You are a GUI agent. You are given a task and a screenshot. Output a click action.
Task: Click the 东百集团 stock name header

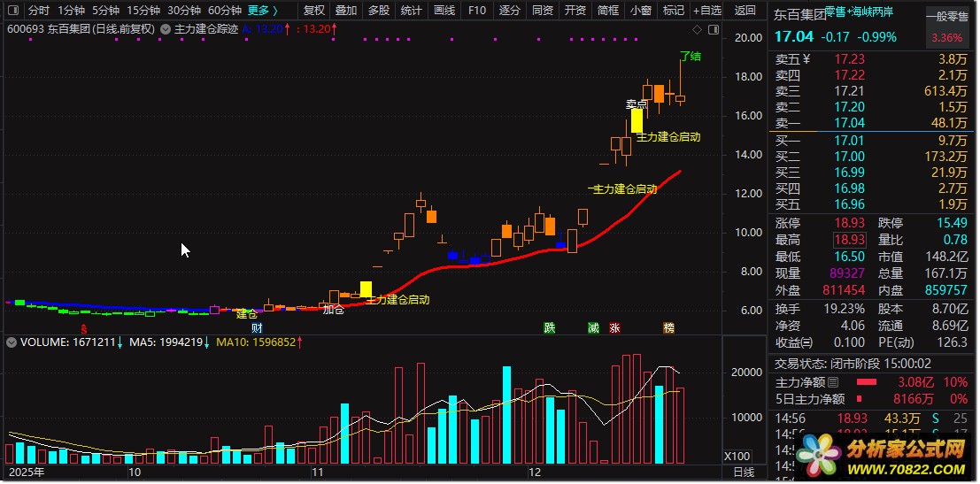800,14
